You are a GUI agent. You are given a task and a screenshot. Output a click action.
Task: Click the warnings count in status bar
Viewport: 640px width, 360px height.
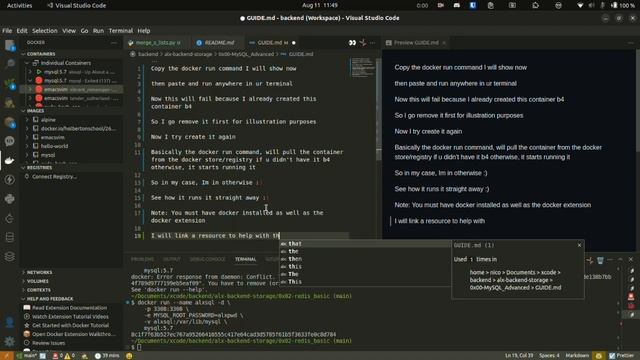coord(70,356)
